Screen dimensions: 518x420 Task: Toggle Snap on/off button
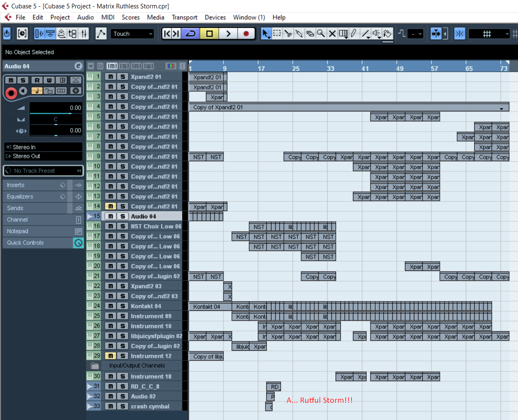pyautogui.click(x=460, y=34)
